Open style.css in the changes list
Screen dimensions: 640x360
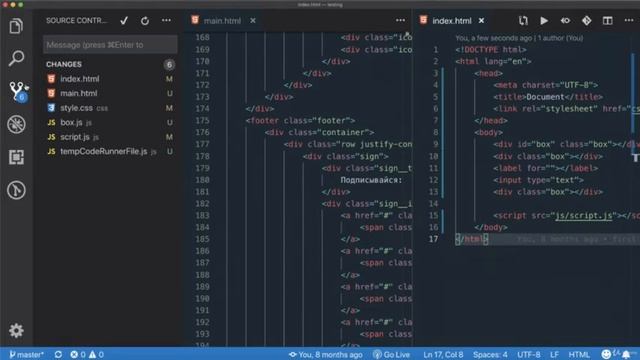point(110,108)
